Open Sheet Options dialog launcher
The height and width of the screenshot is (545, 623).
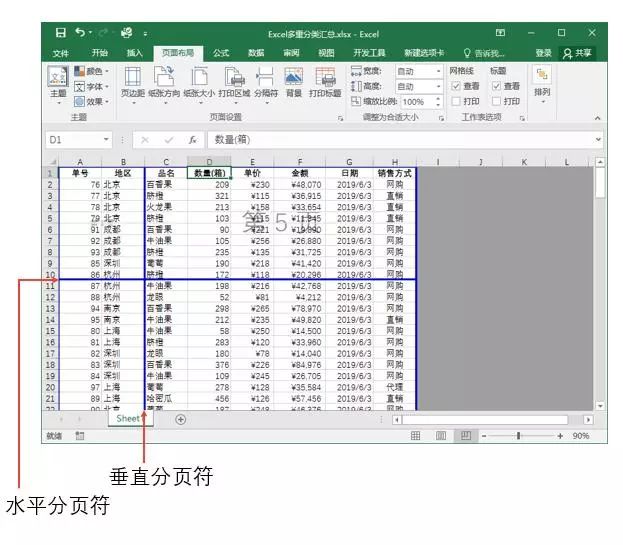pyautogui.click(x=522, y=118)
